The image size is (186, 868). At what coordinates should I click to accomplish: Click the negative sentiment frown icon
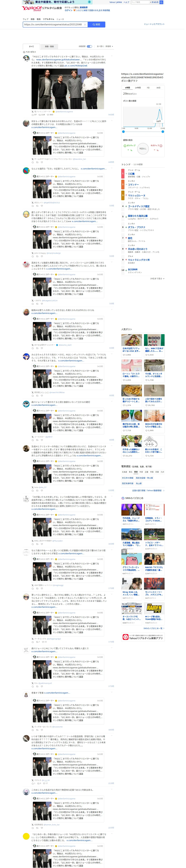coord(161,146)
